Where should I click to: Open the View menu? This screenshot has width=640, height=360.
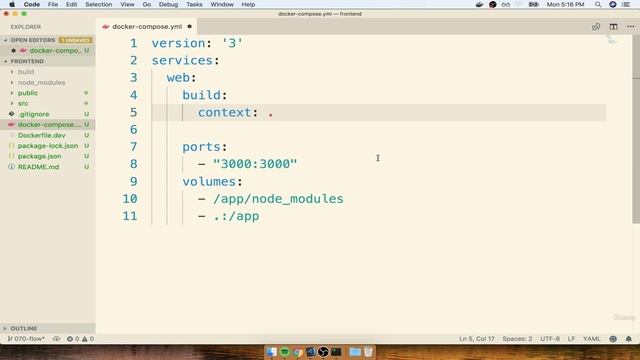(127, 4)
